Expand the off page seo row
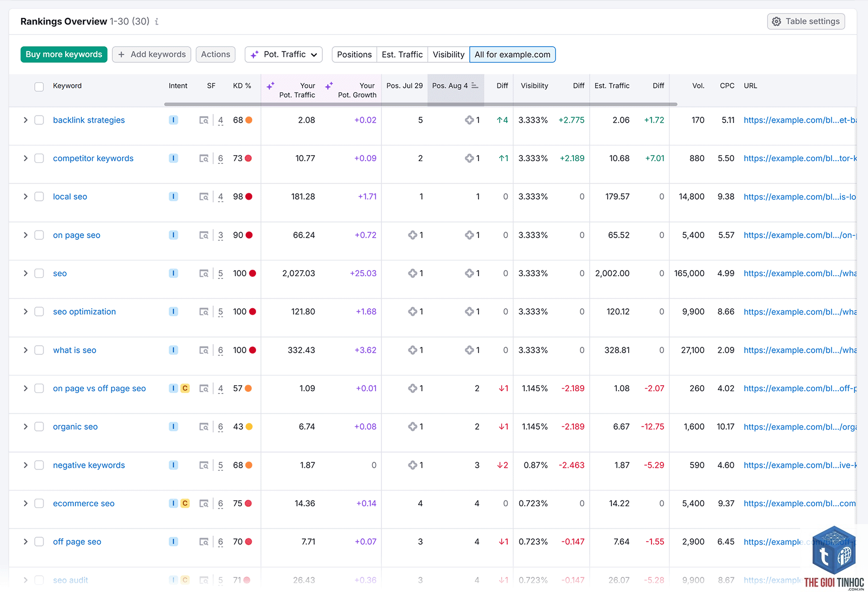The height and width of the screenshot is (592, 868). (x=25, y=542)
